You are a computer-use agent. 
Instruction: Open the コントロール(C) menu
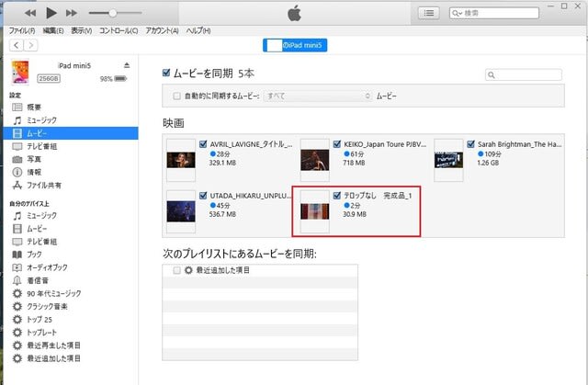coord(119,30)
